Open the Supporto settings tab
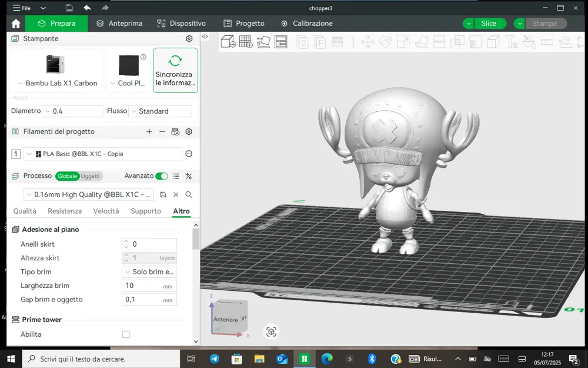Viewport: 588px width, 368px height. [x=146, y=211]
